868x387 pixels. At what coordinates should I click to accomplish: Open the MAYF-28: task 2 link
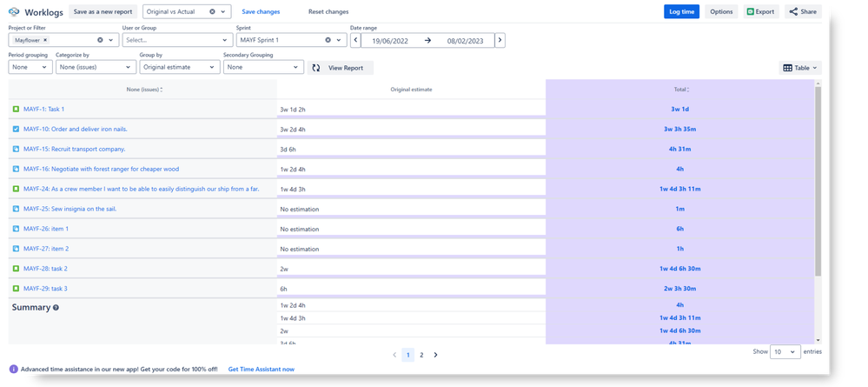click(x=45, y=269)
